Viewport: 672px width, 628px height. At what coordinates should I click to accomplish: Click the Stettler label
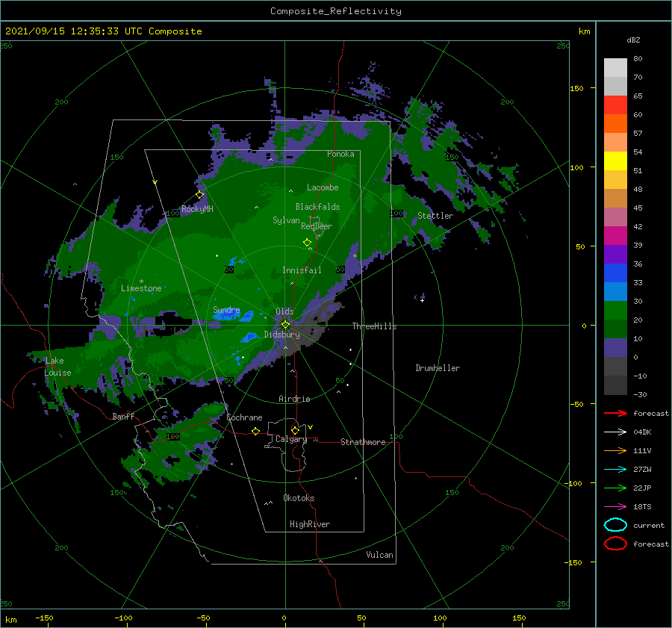[435, 216]
